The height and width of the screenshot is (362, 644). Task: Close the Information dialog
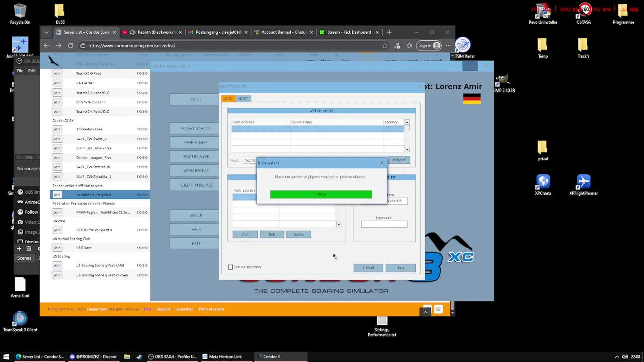point(382,163)
